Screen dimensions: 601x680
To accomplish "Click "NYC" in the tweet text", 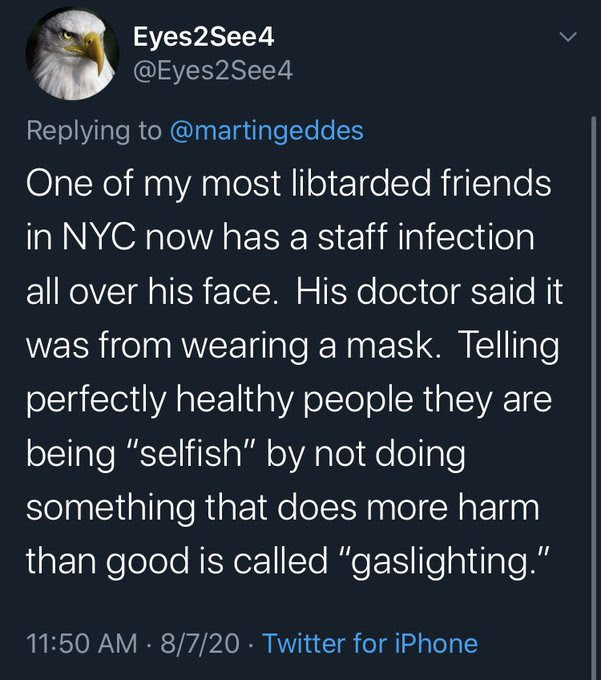I will coord(99,237).
